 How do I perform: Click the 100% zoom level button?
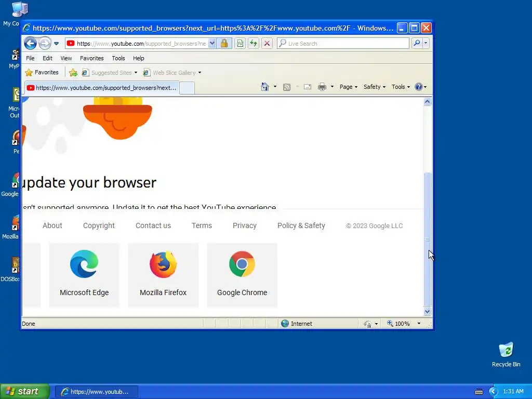[x=398, y=324]
